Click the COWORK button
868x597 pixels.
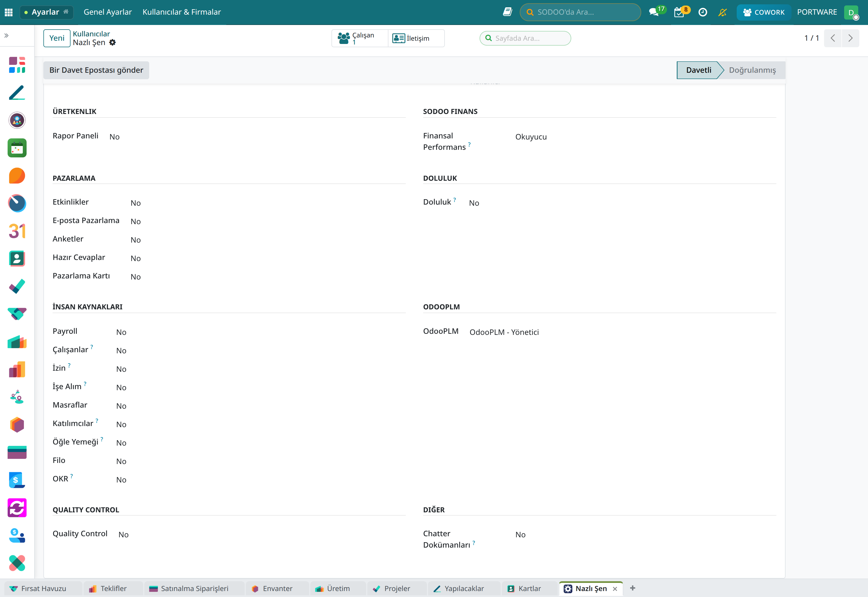(x=764, y=12)
